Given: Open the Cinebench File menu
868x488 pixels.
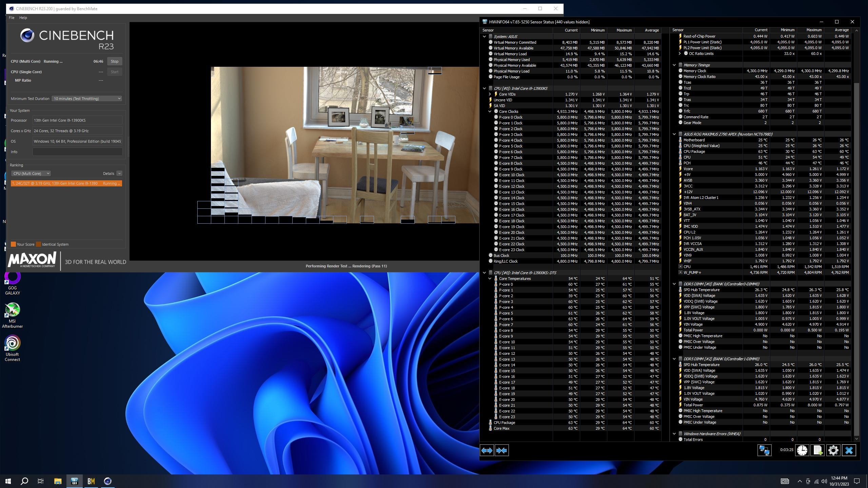Looking at the screenshot, I should 12,18.
